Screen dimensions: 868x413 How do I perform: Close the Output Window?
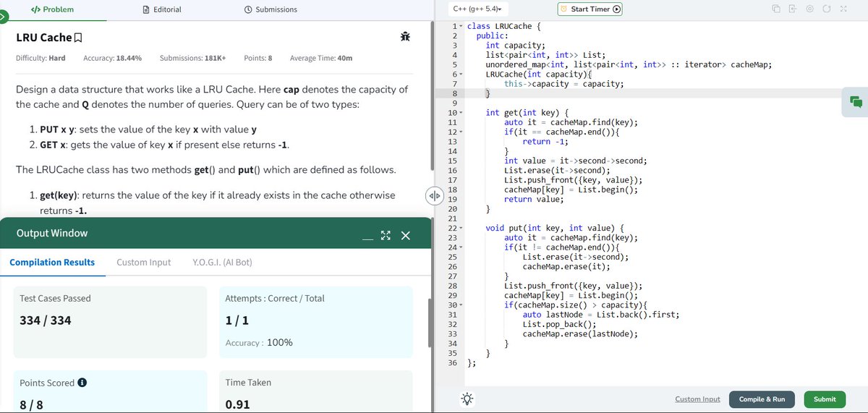(x=405, y=236)
